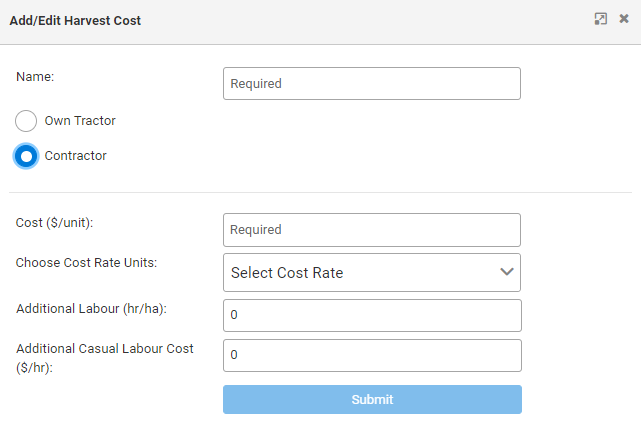Click the Own Tractor option label
The height and width of the screenshot is (434, 641).
pyautogui.click(x=80, y=121)
